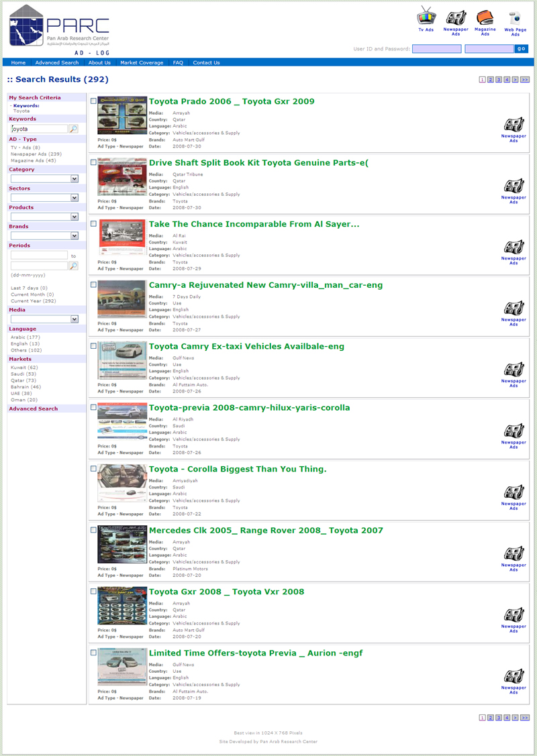537x756 pixels.
Task: Open Market Coverage in the navigation bar
Action: point(142,62)
